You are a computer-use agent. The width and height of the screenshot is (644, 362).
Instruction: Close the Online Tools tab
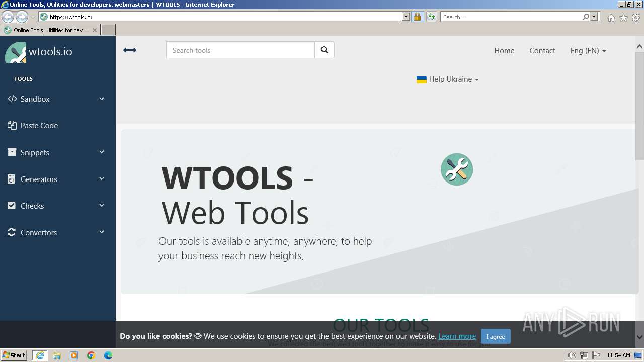95,30
